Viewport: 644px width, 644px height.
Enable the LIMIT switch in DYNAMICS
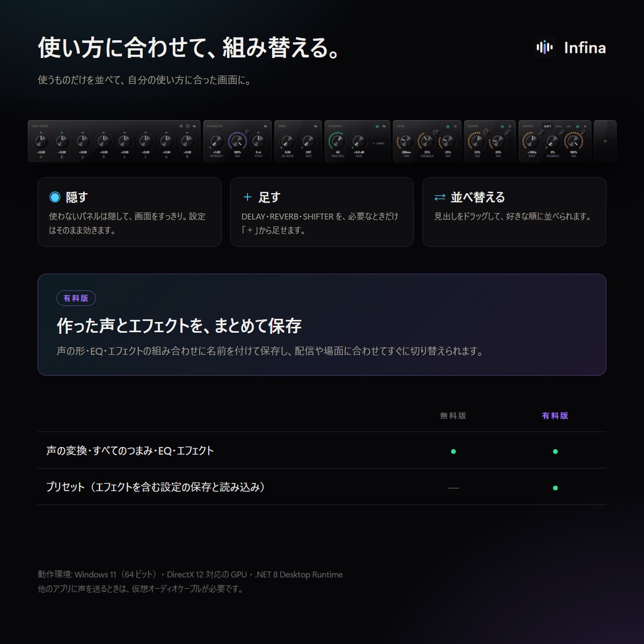click(379, 143)
